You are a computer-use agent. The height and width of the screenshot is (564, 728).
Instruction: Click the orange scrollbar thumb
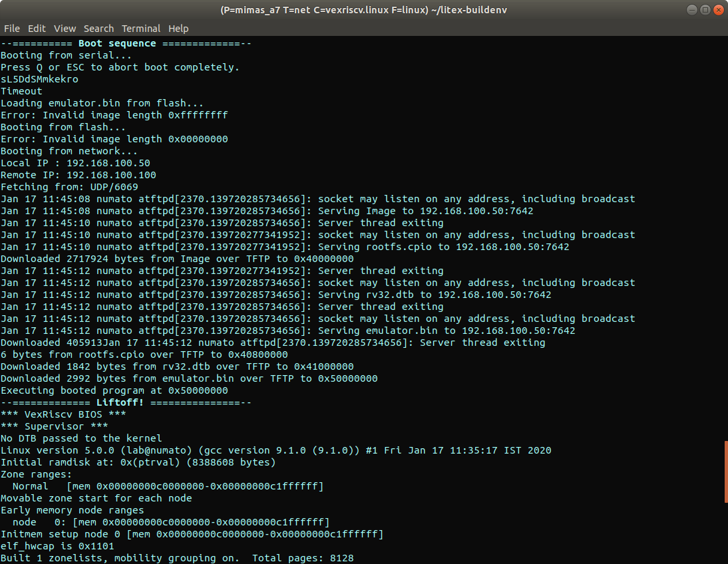coord(725,472)
